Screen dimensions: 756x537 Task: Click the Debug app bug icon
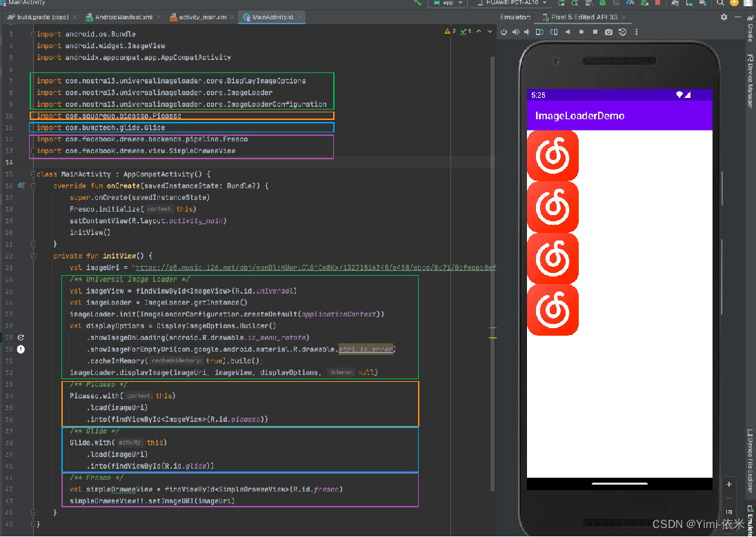(603, 3)
